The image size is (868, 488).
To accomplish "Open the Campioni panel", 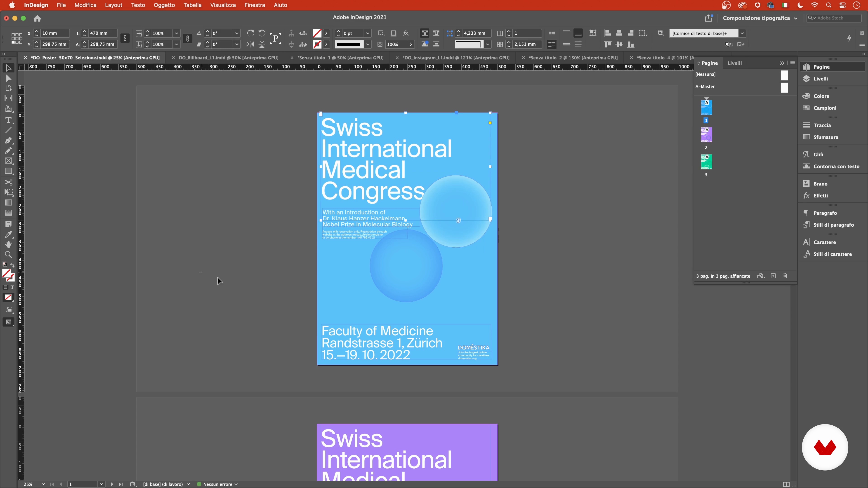I will coord(825,108).
